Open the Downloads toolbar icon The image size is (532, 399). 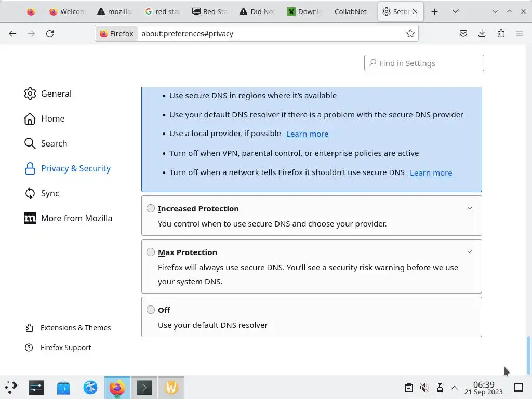pos(482,34)
